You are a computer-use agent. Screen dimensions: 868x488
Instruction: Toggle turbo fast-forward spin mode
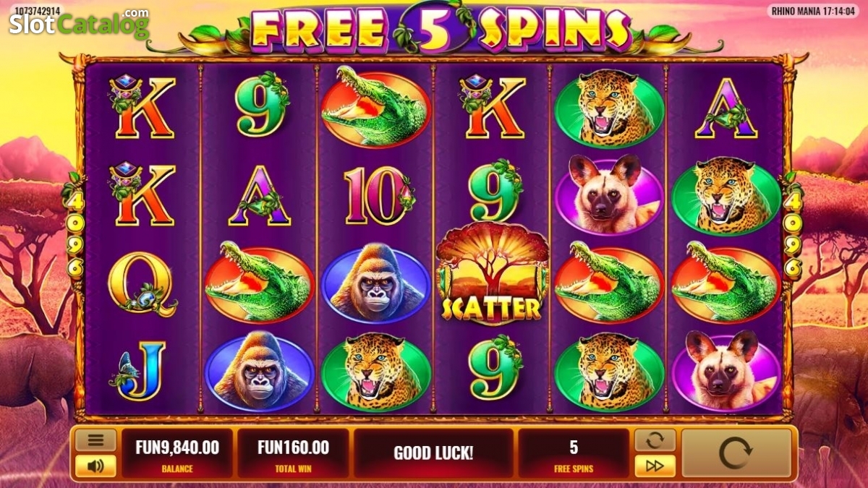(655, 466)
